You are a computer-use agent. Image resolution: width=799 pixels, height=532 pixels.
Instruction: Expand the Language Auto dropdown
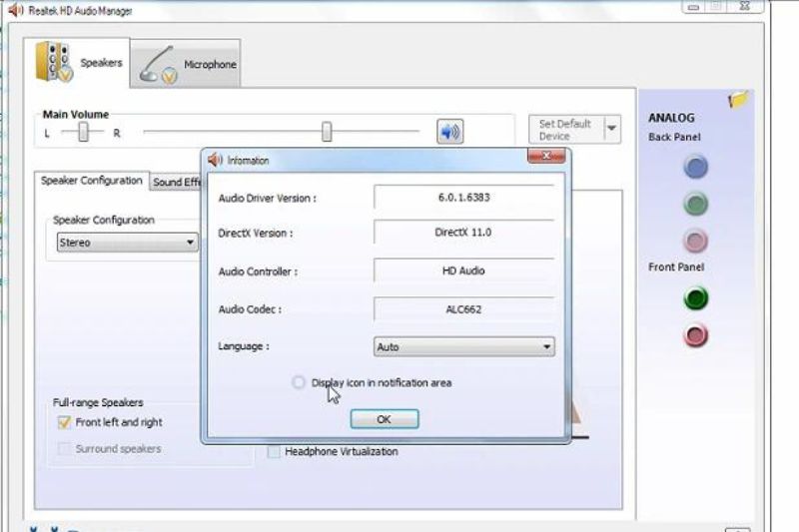464,346
